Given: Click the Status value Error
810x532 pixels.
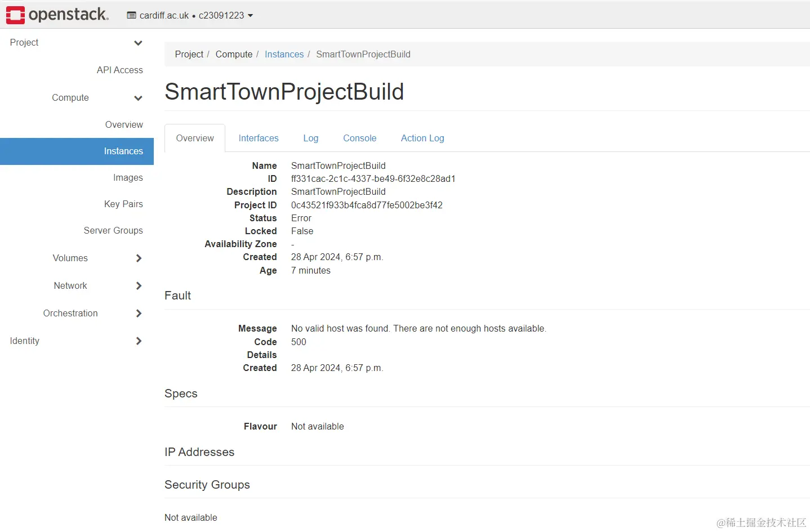Looking at the screenshot, I should click(301, 218).
